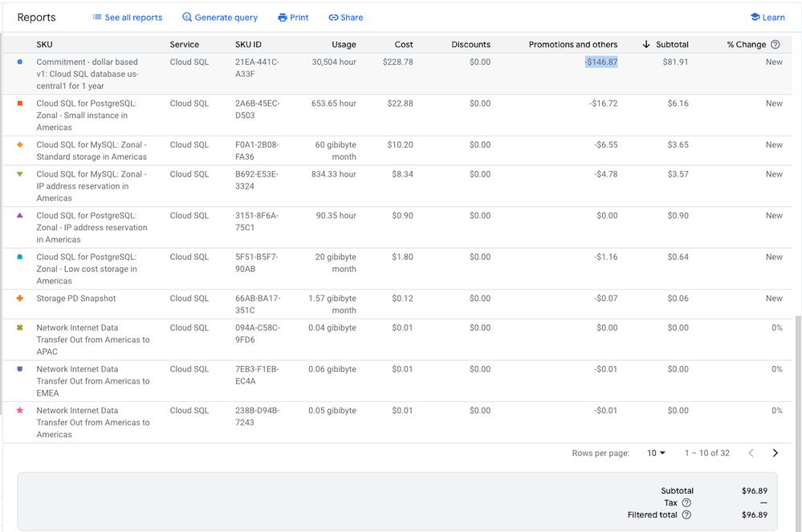The image size is (802, 532).
Task: Click the Filtered total help icon
Action: click(686, 515)
